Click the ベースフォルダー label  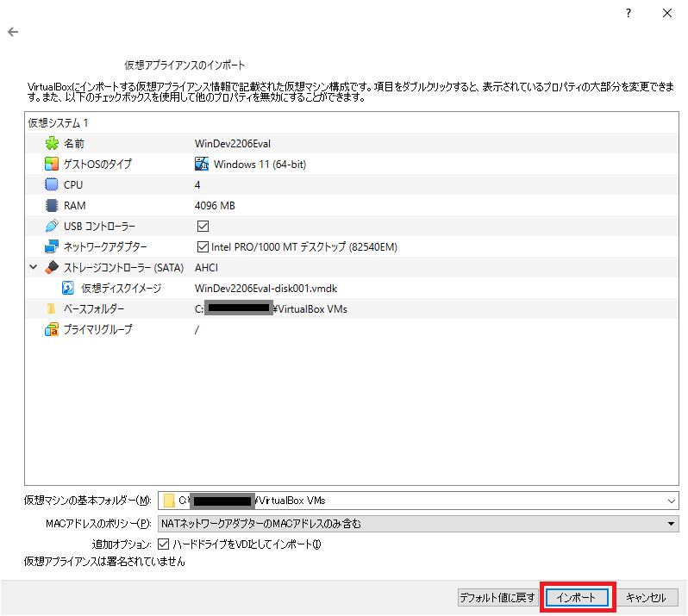tap(94, 308)
